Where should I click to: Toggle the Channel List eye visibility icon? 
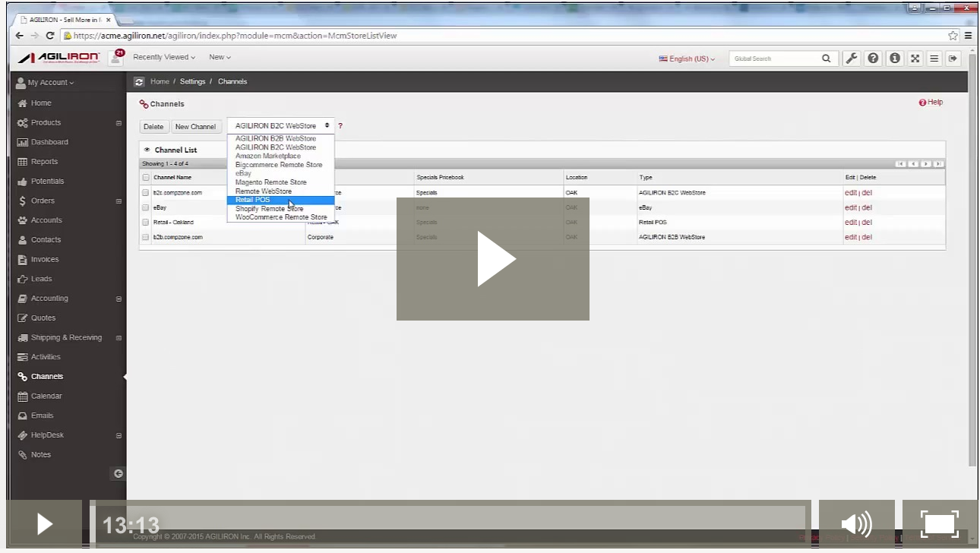147,150
